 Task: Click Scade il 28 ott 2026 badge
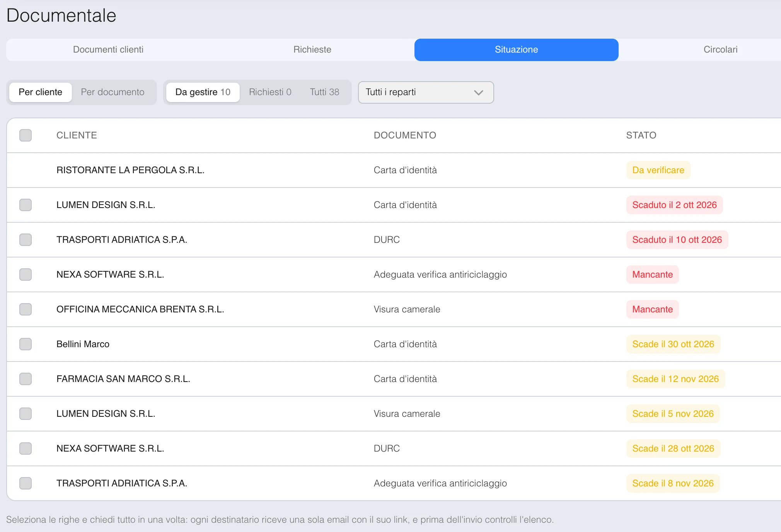tap(673, 448)
